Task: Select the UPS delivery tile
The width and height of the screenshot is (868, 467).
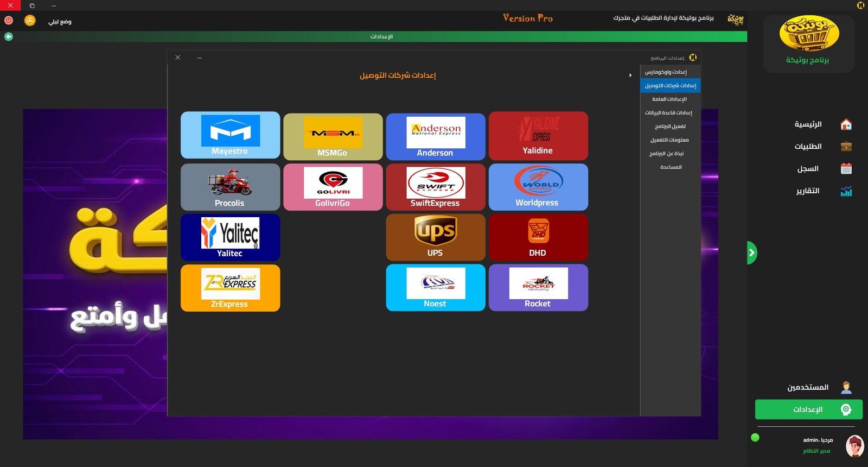Action: [x=435, y=237]
